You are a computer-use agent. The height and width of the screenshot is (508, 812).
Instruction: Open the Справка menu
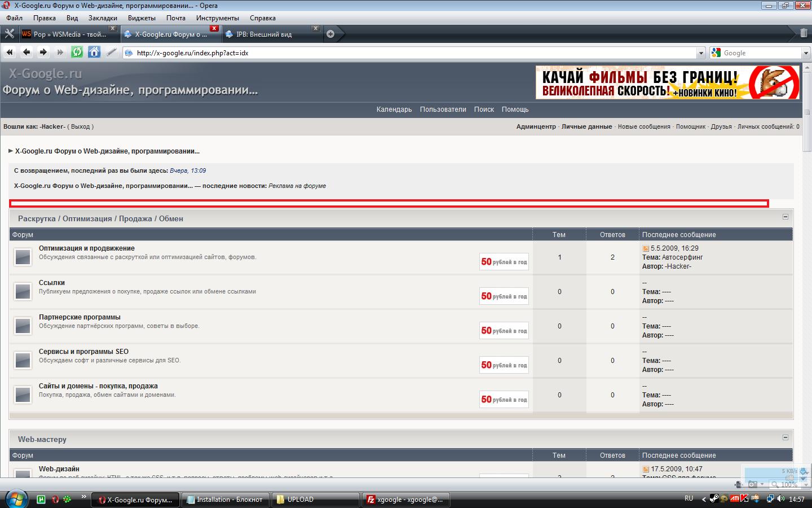click(263, 18)
